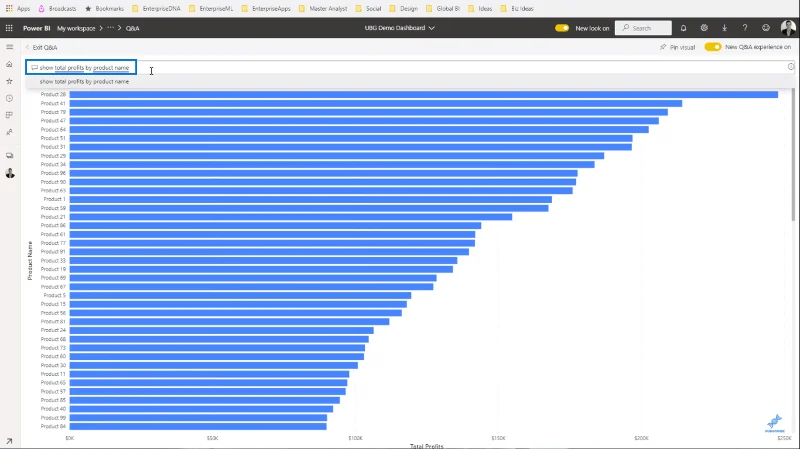Click the Q&A breadcrumb
The height and width of the screenshot is (449, 800).
[133, 29]
